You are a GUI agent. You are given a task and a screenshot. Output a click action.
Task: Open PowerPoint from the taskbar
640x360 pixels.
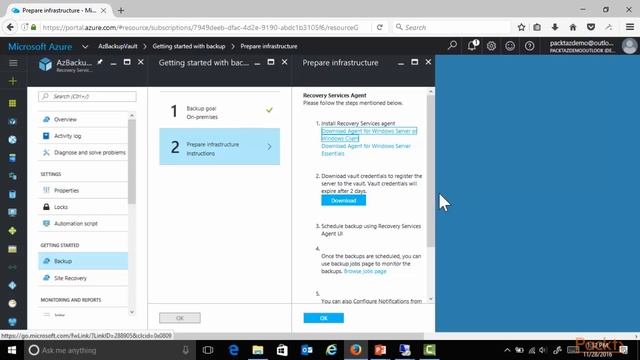coord(380,350)
